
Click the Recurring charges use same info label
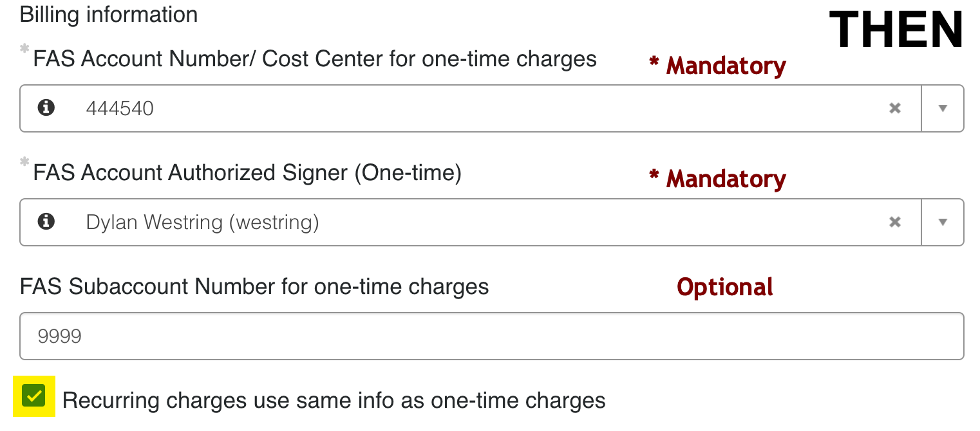click(x=334, y=401)
